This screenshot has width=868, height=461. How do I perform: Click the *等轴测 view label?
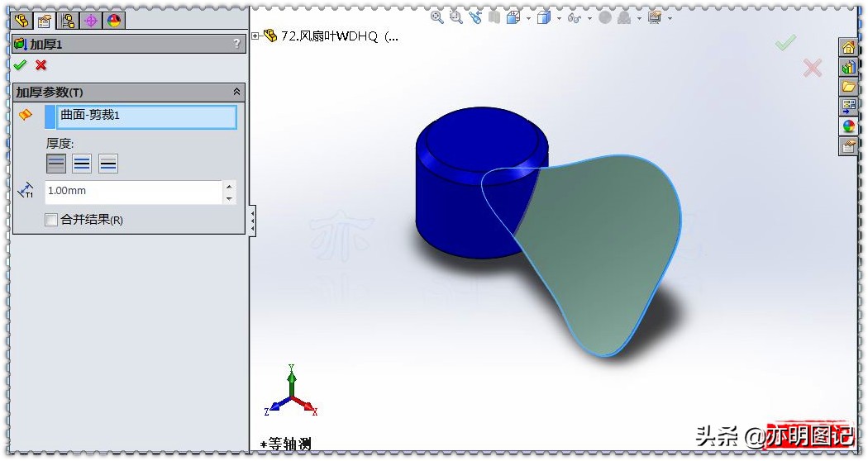[286, 444]
